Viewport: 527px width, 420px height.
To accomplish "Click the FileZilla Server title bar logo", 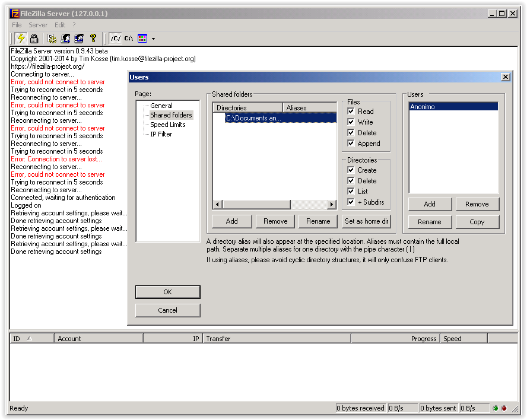I will coord(14,14).
